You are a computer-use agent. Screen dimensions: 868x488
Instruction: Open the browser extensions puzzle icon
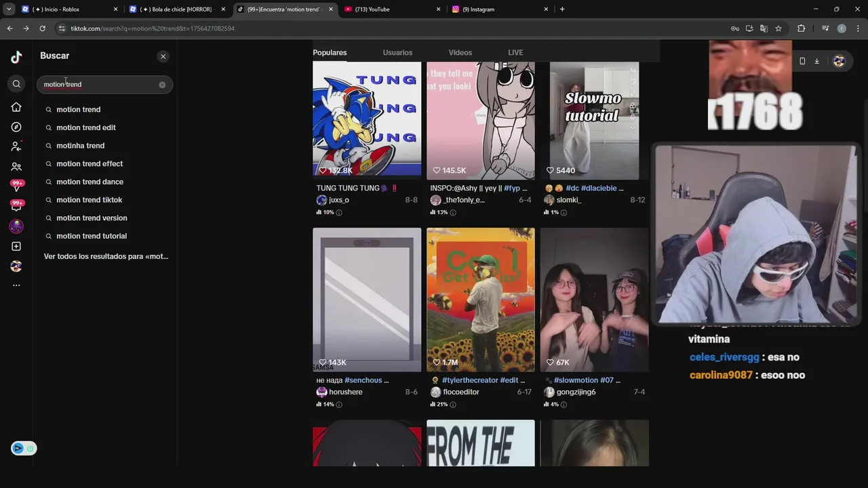802,28
